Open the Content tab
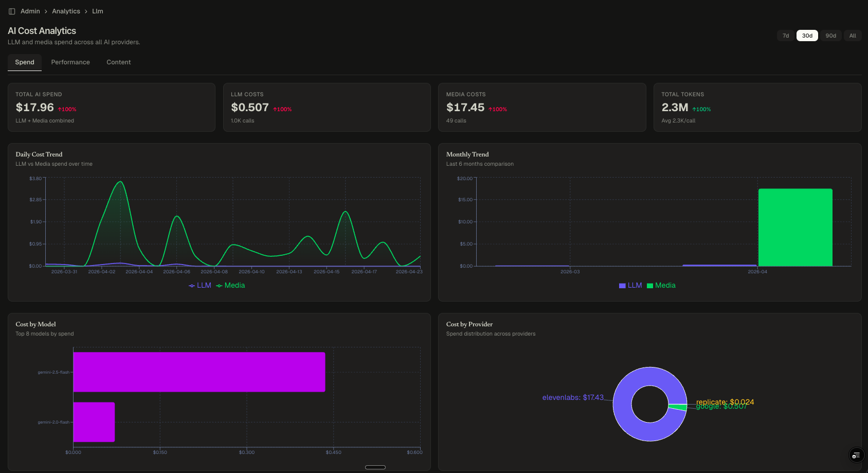The image size is (868, 473). coord(119,62)
